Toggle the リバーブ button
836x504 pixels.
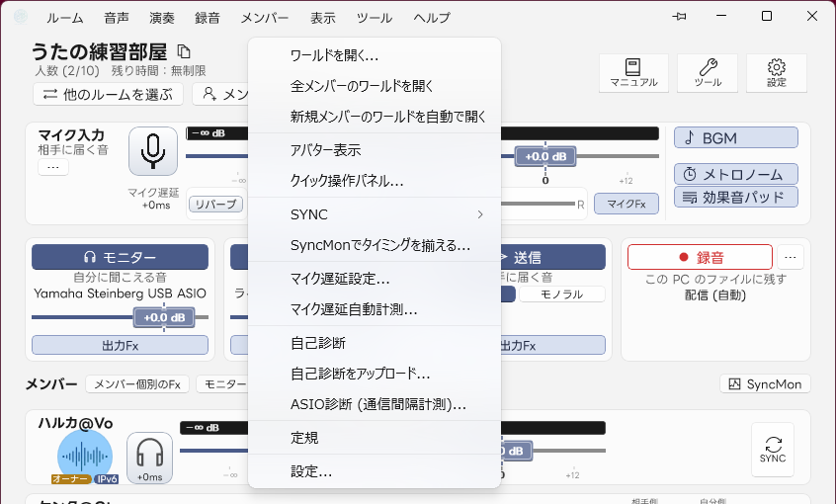(216, 205)
